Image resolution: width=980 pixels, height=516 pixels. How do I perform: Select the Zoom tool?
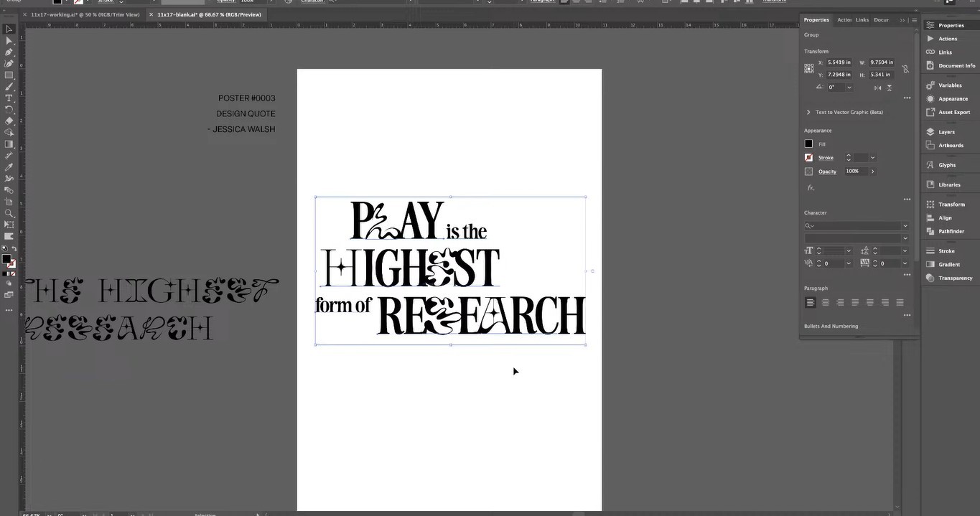coord(9,213)
